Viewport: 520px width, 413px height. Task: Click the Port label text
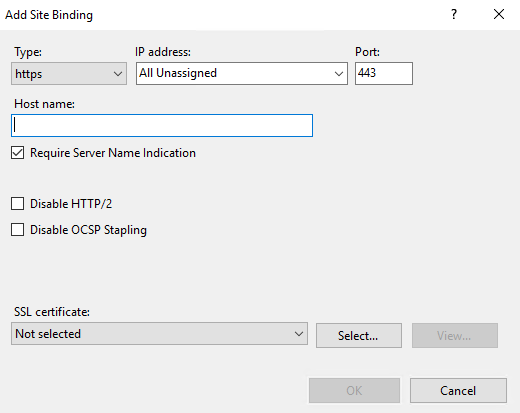[367, 52]
